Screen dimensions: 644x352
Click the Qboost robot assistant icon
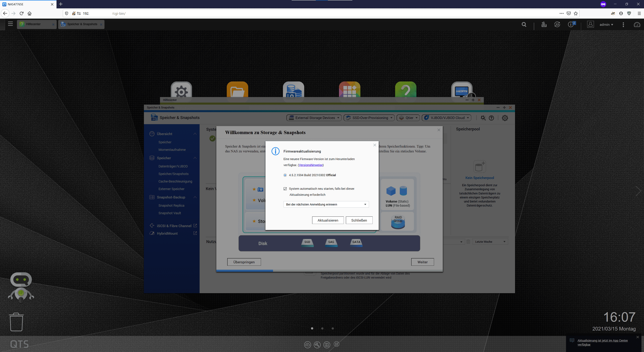[21, 287]
